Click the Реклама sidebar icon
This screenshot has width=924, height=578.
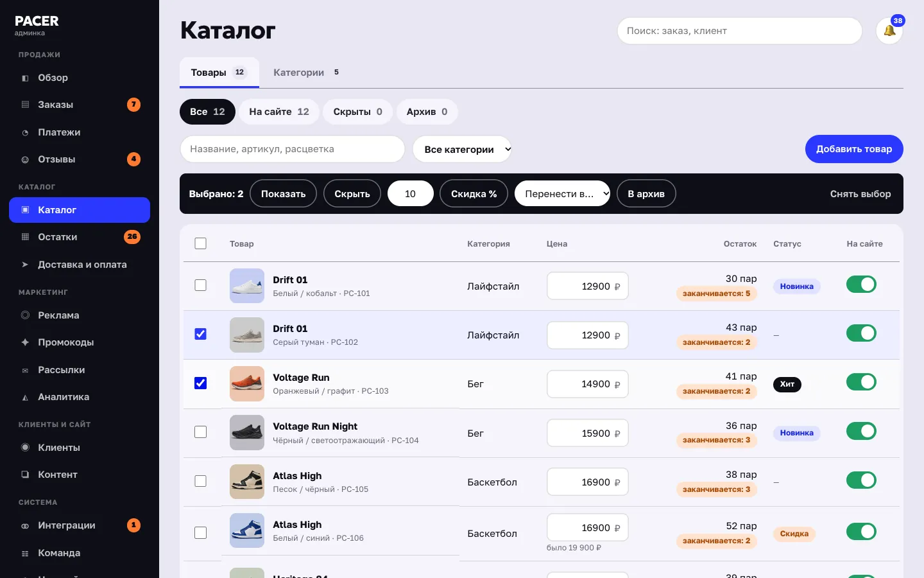[x=25, y=315]
